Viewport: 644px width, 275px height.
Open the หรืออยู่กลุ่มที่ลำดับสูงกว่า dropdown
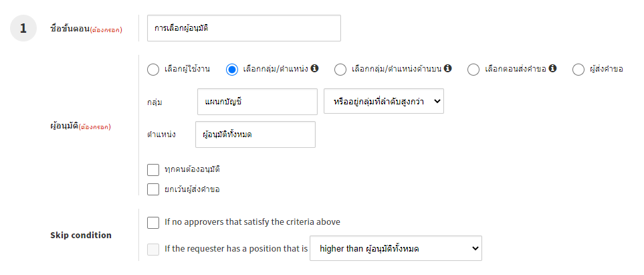coord(383,101)
